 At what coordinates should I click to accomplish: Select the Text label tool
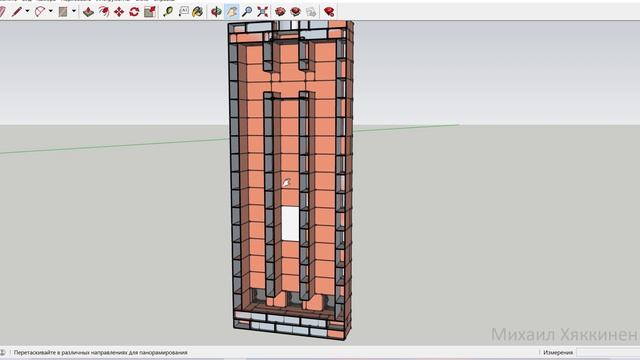[183, 11]
